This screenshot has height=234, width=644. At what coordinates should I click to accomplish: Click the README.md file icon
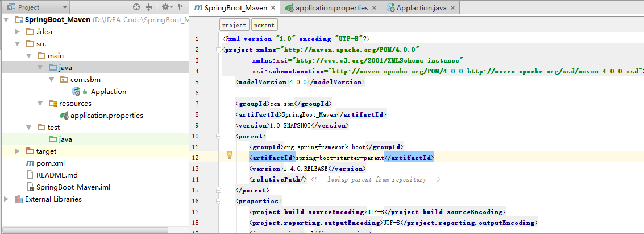[x=30, y=175]
